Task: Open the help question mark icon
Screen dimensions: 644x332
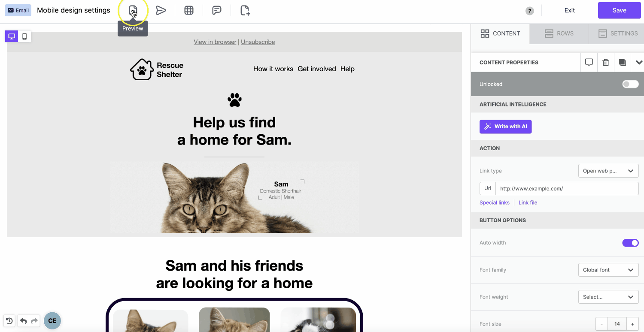Action: tap(530, 11)
